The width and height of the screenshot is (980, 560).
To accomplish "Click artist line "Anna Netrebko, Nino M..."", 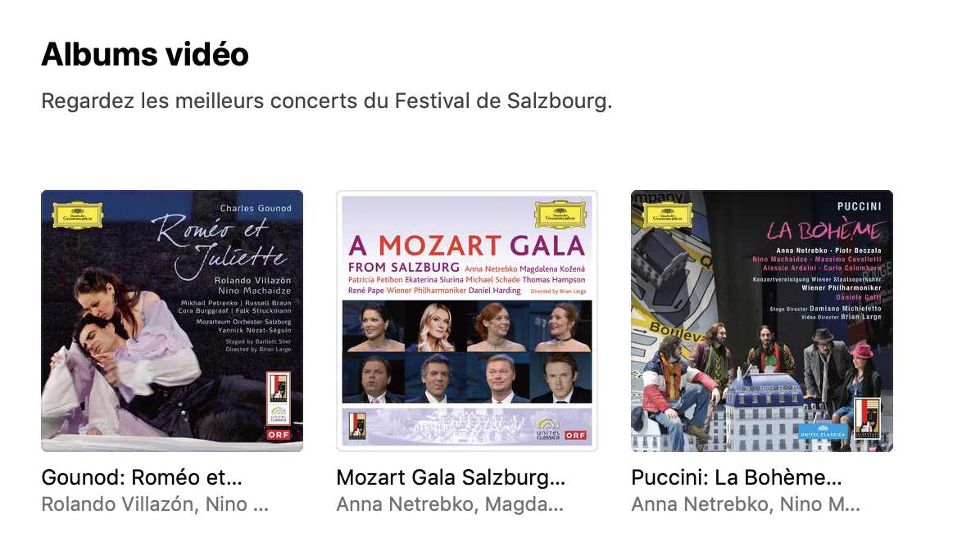I will pyautogui.click(x=746, y=504).
